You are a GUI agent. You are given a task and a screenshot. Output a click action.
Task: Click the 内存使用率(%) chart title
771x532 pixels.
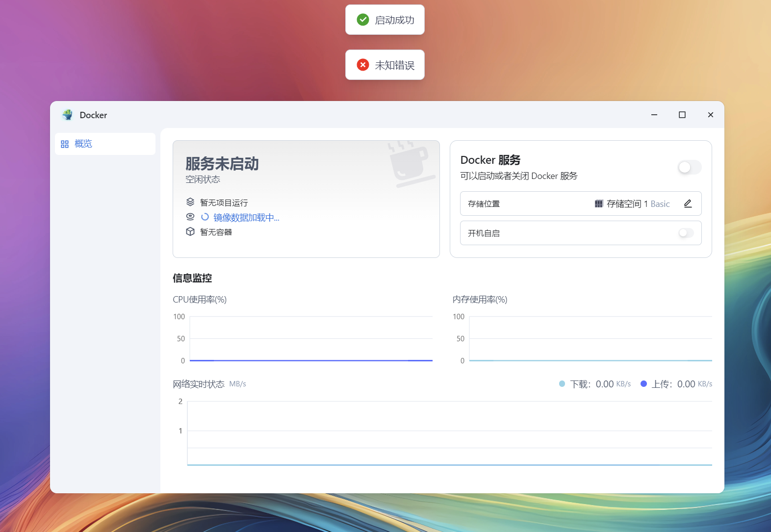(480, 300)
